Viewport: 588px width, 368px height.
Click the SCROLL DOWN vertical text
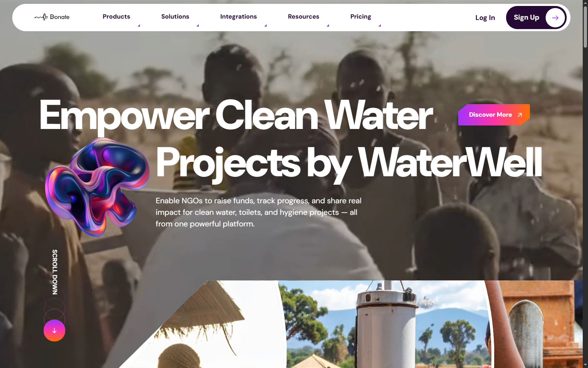click(55, 272)
